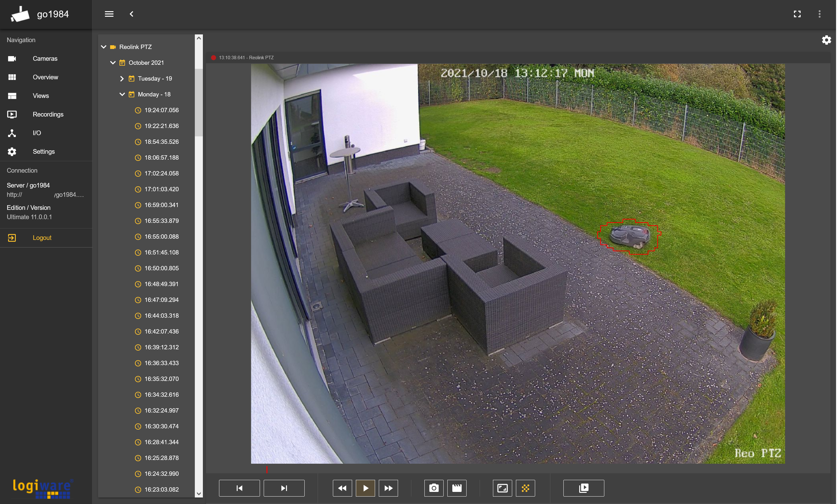
Task: Open recording 16:50:00.805
Action: click(161, 268)
